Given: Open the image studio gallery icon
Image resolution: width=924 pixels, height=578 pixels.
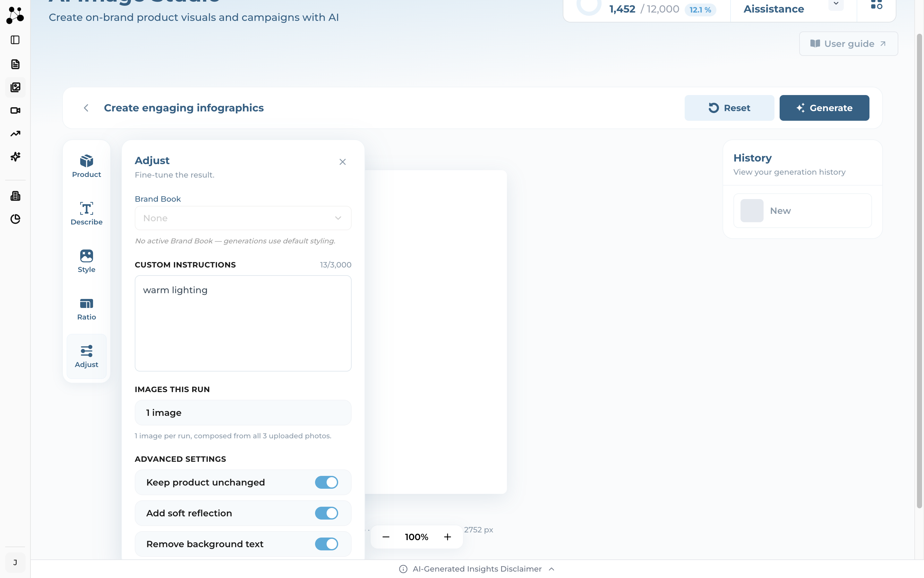Looking at the screenshot, I should [15, 88].
